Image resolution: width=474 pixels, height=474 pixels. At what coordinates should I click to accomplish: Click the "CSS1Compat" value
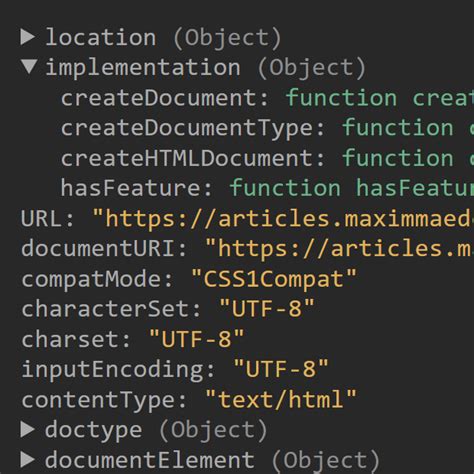(x=274, y=279)
